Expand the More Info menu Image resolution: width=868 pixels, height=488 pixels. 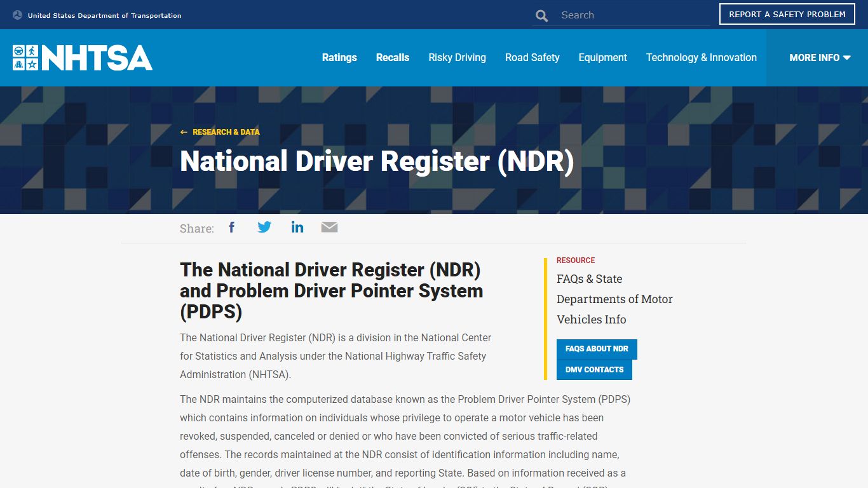point(820,58)
